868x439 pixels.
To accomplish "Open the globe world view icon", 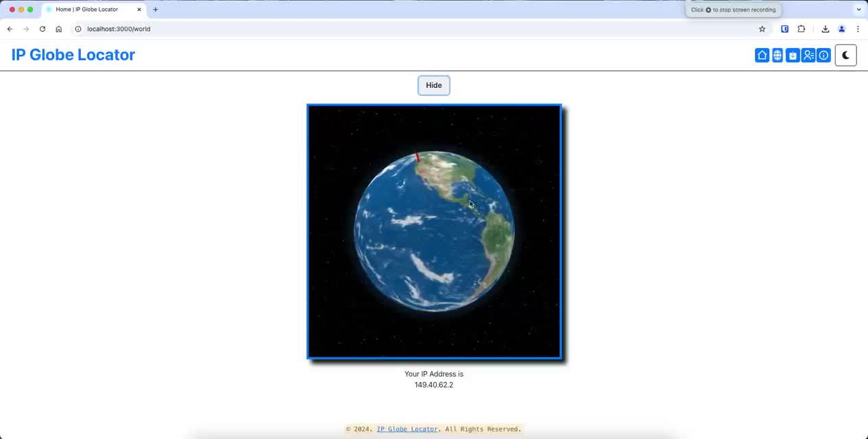I will 777,56.
